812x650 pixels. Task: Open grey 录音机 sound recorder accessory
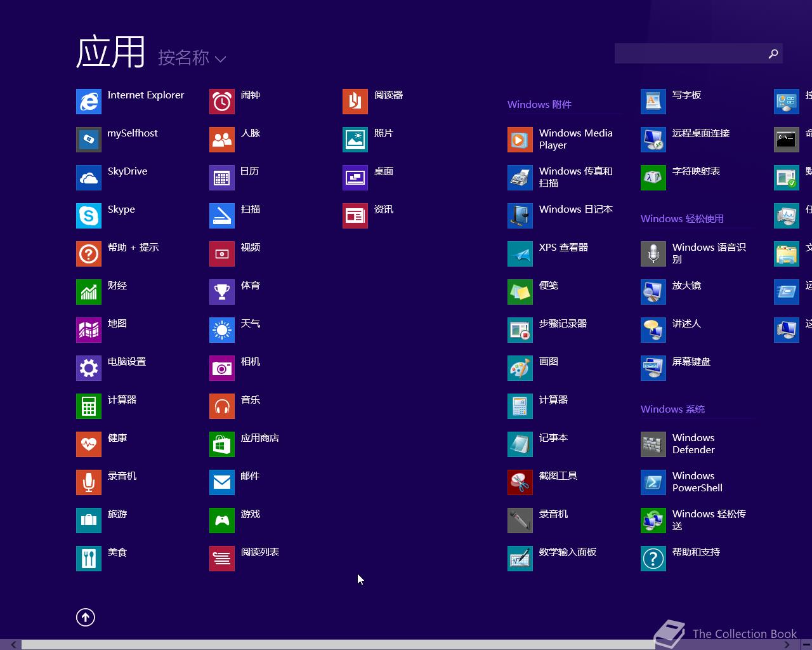tap(520, 521)
